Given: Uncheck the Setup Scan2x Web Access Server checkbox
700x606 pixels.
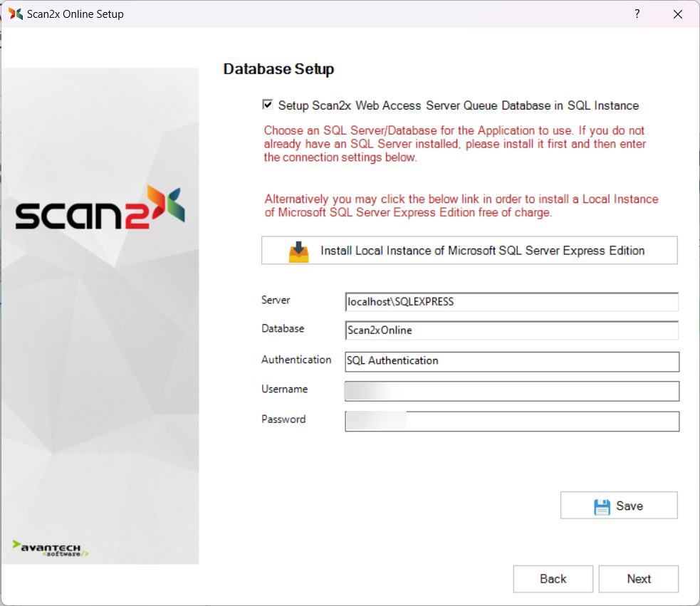Looking at the screenshot, I should click(x=268, y=105).
